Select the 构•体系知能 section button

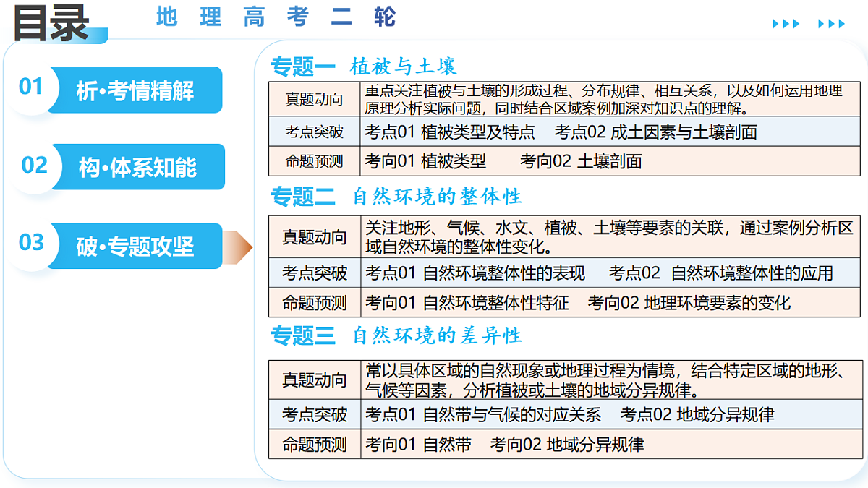tap(137, 167)
